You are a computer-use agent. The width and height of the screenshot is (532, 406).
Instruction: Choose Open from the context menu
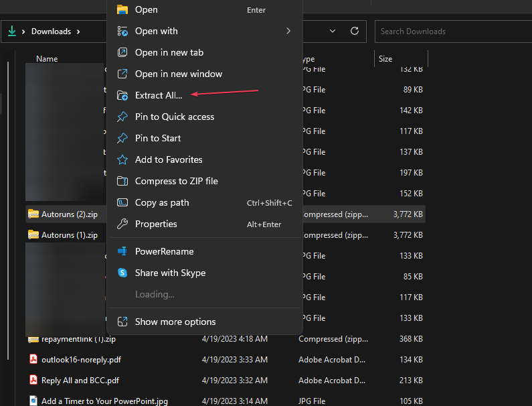click(205, 10)
